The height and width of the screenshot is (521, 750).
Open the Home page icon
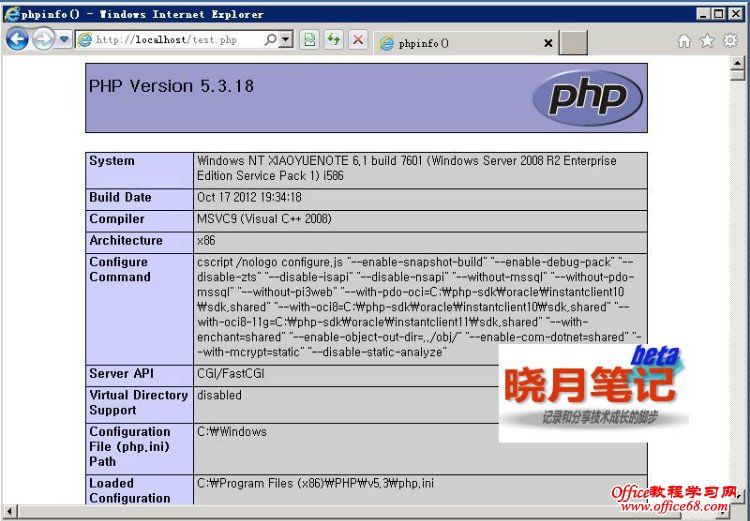[684, 41]
